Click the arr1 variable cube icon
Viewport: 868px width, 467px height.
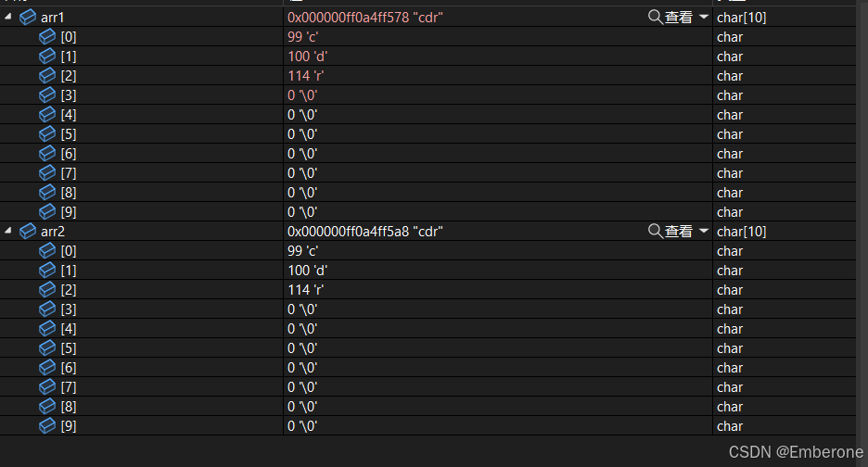pos(28,18)
